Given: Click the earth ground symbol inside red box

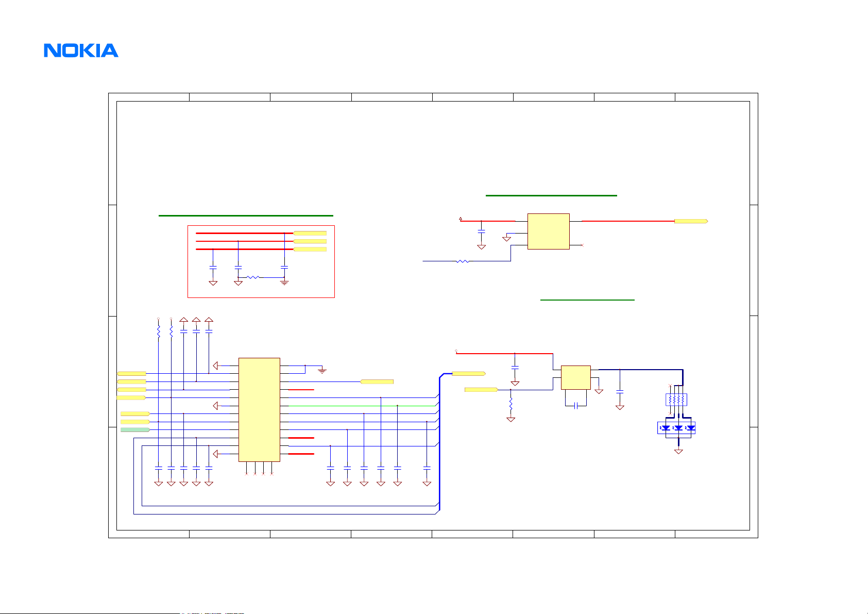Looking at the screenshot, I should (284, 283).
